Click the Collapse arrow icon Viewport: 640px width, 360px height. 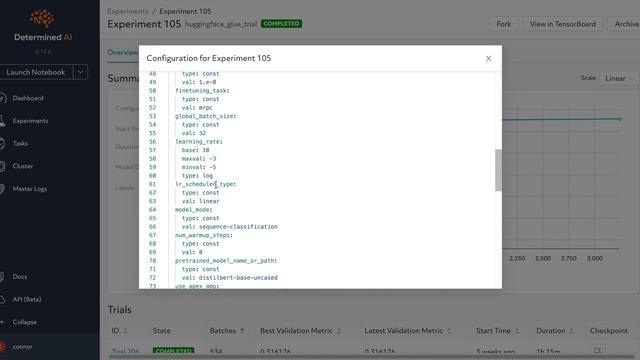click(x=2, y=322)
